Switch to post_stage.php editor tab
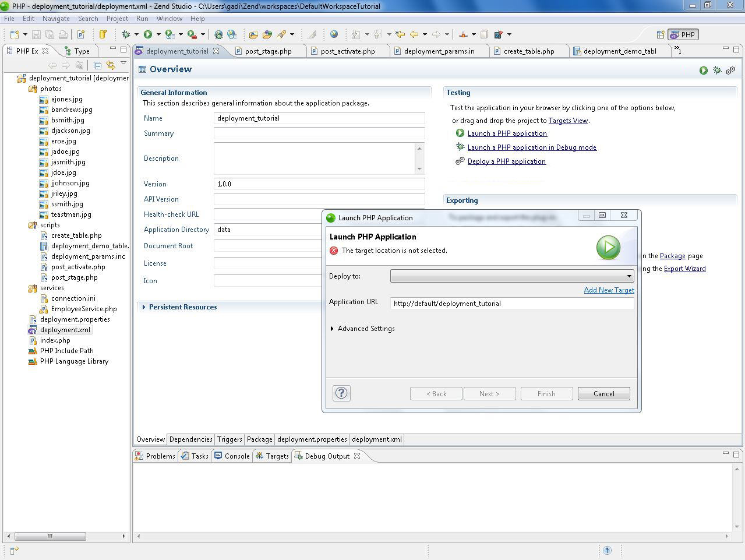The width and height of the screenshot is (745, 560). coord(269,51)
